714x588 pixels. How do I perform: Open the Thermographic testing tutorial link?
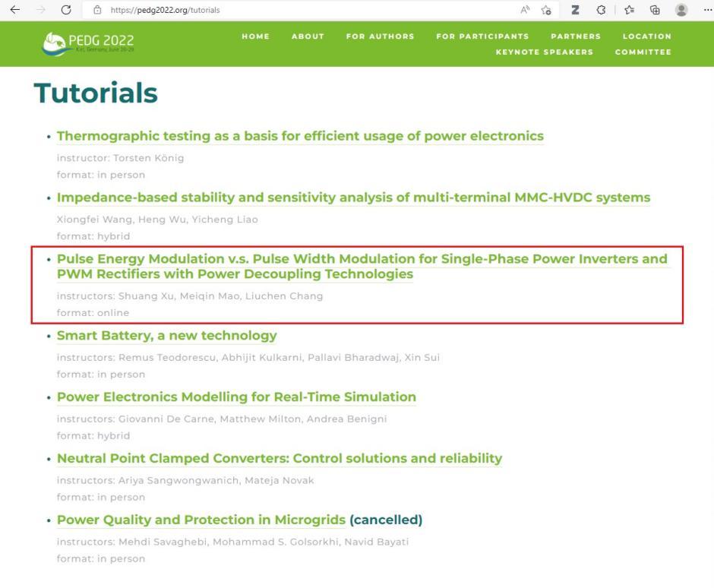click(x=300, y=136)
